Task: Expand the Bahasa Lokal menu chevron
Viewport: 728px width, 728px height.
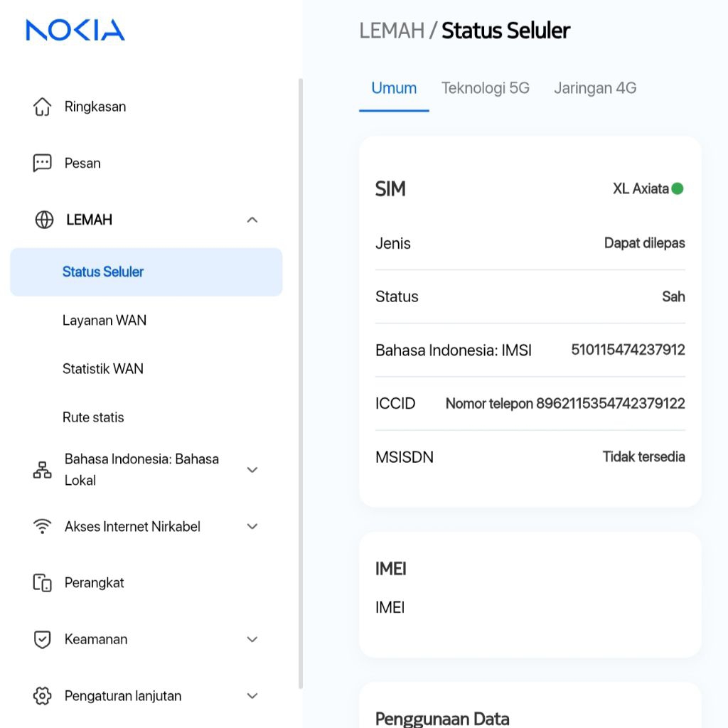Action: tap(252, 470)
